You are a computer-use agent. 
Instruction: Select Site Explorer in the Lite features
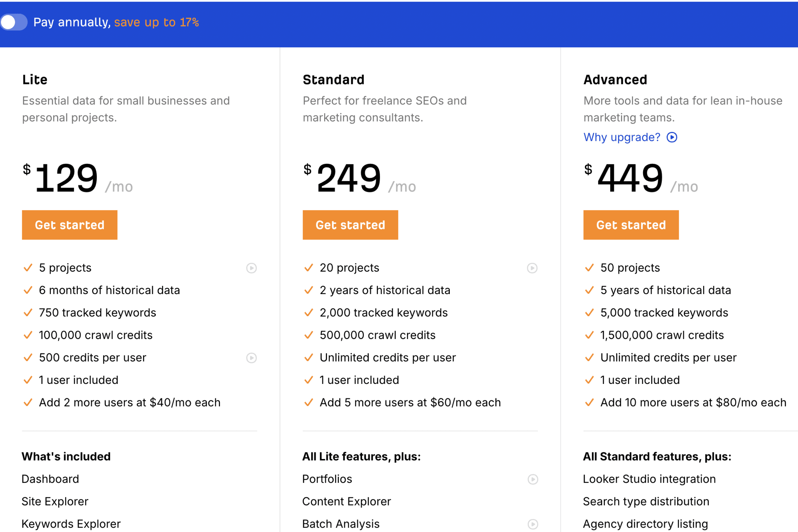point(54,502)
